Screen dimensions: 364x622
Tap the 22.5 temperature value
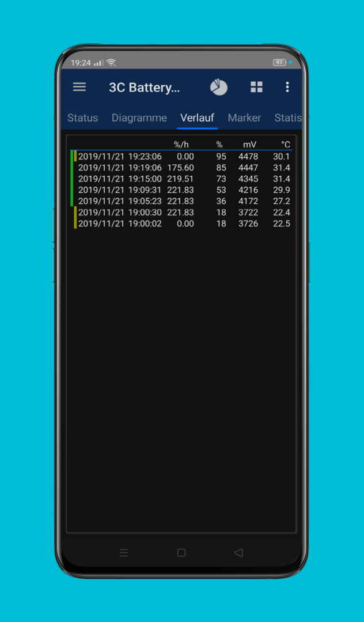tap(282, 223)
